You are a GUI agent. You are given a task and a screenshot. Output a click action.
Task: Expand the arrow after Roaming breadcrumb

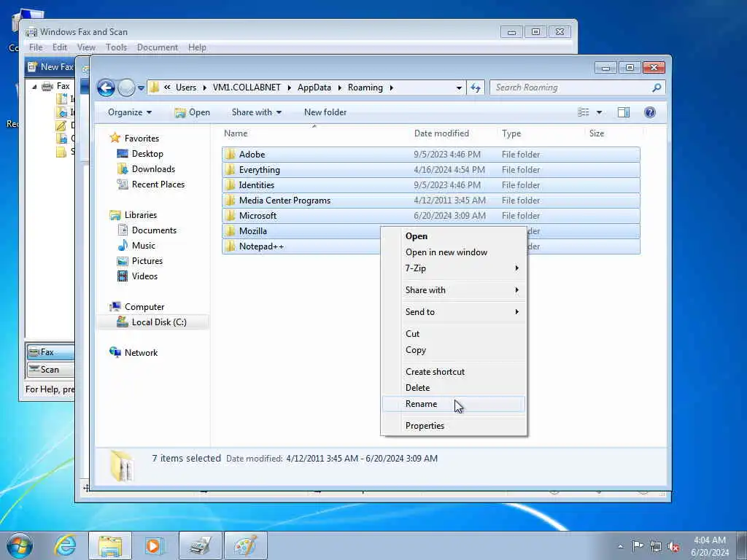coord(391,87)
